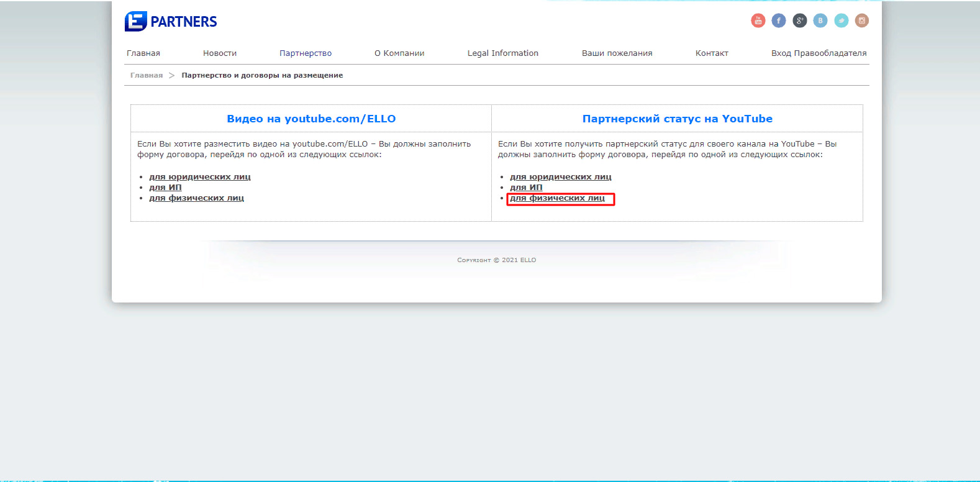Click the ELLO Partners logo
The width and height of the screenshot is (980, 482).
click(x=171, y=22)
